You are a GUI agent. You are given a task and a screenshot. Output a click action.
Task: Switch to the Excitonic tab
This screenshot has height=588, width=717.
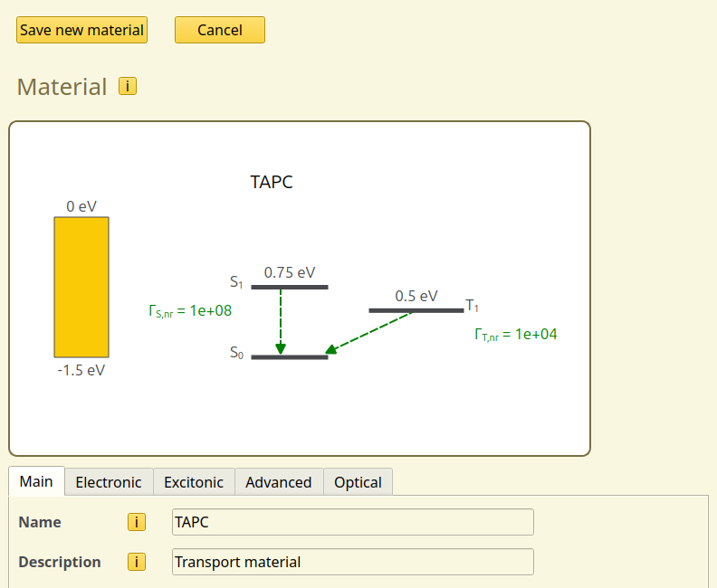point(194,482)
